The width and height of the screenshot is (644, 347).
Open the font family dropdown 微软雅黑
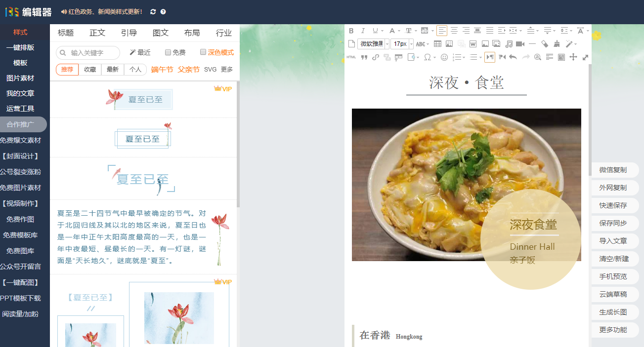(x=371, y=43)
